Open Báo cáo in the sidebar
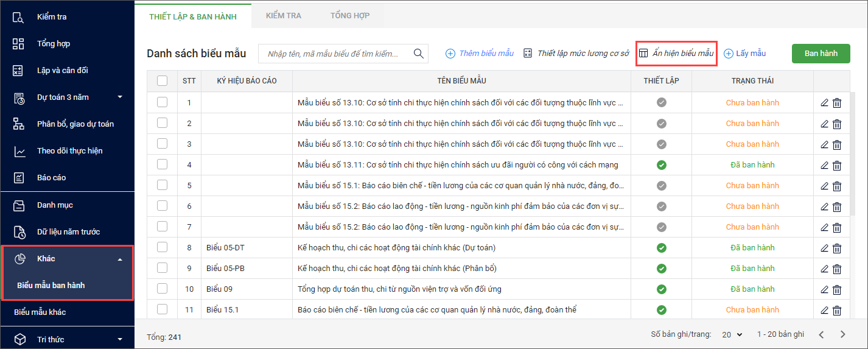The image size is (868, 349). click(51, 178)
